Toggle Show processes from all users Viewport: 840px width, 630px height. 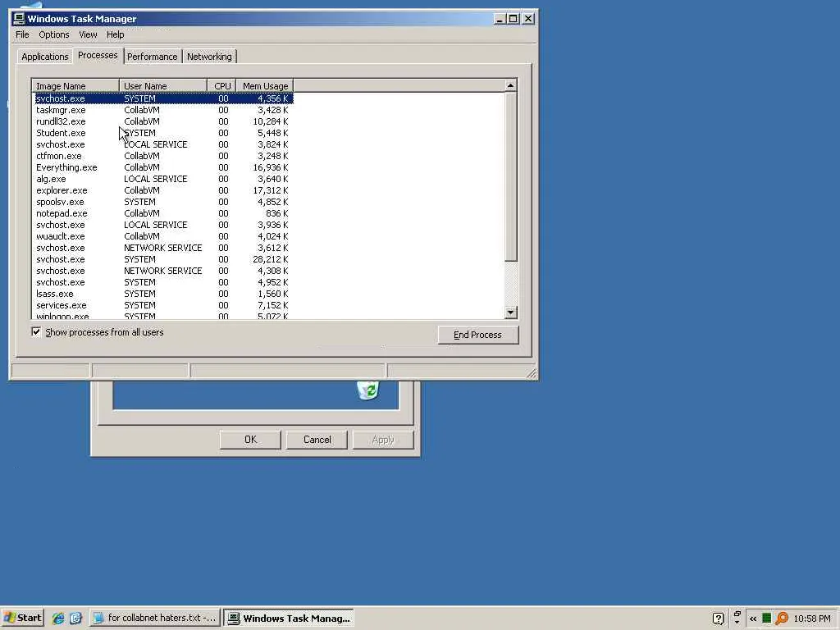pos(36,332)
